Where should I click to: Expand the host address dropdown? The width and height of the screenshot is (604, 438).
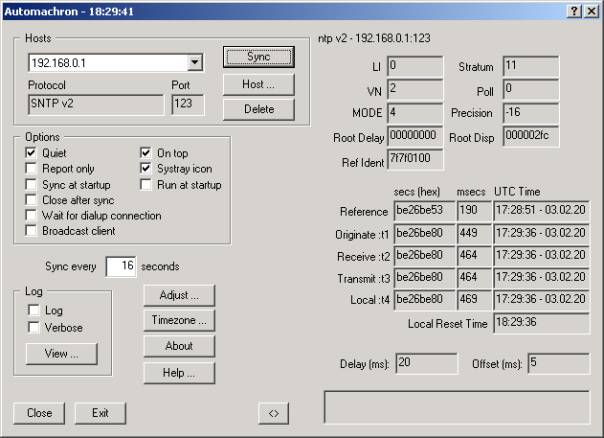click(195, 63)
